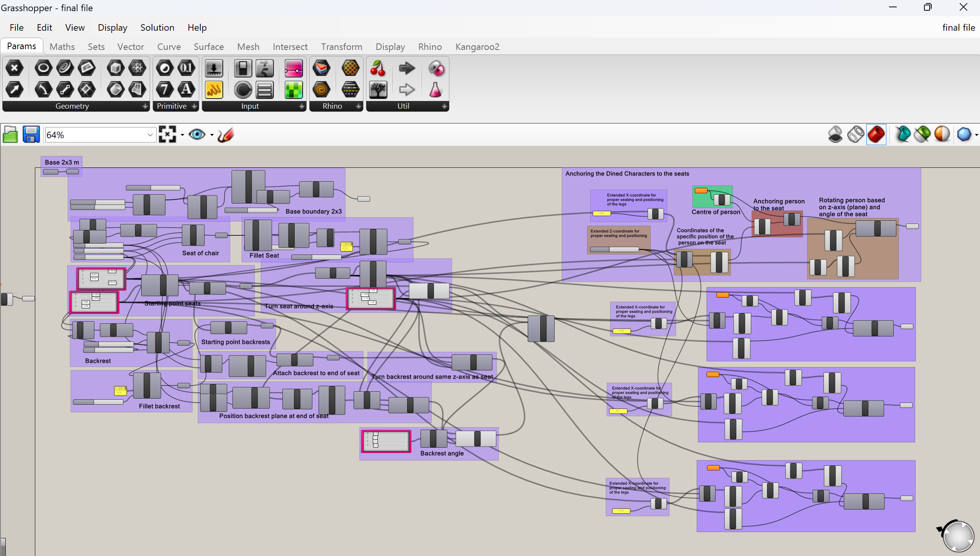Open the Solution menu
This screenshot has height=556, width=980.
[x=157, y=28]
